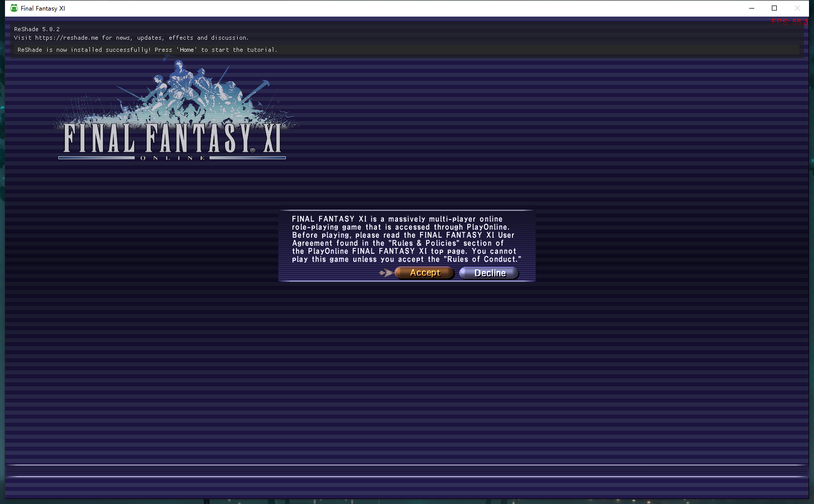Click the ONLINE subtitle under the logo
Viewport: 814px width, 504px height.
172,158
